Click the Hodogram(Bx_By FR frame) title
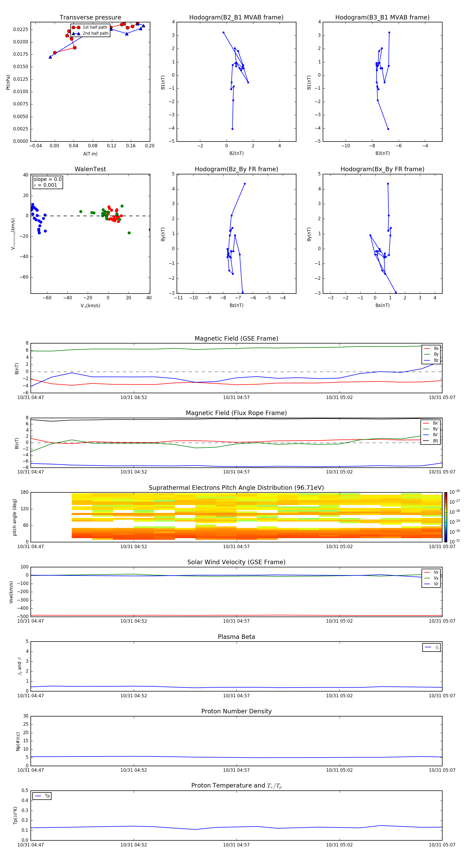Screen dimensions: 473x868 click(382, 169)
